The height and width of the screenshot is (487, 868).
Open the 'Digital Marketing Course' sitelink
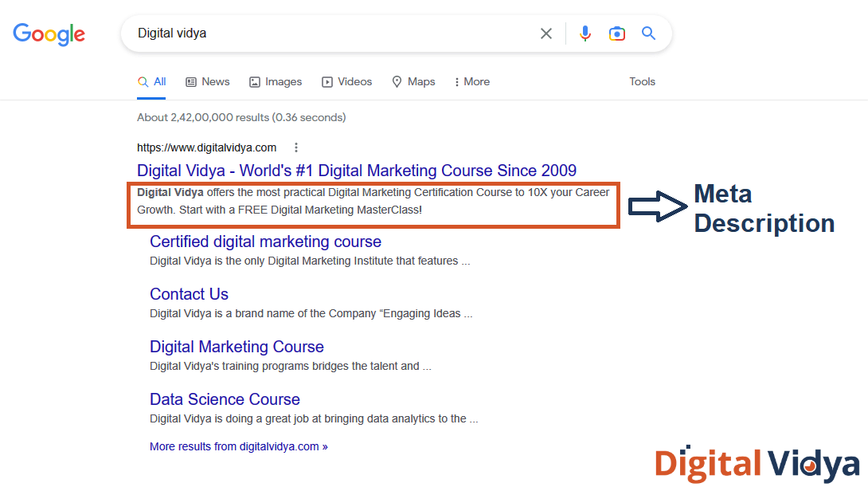click(x=237, y=347)
